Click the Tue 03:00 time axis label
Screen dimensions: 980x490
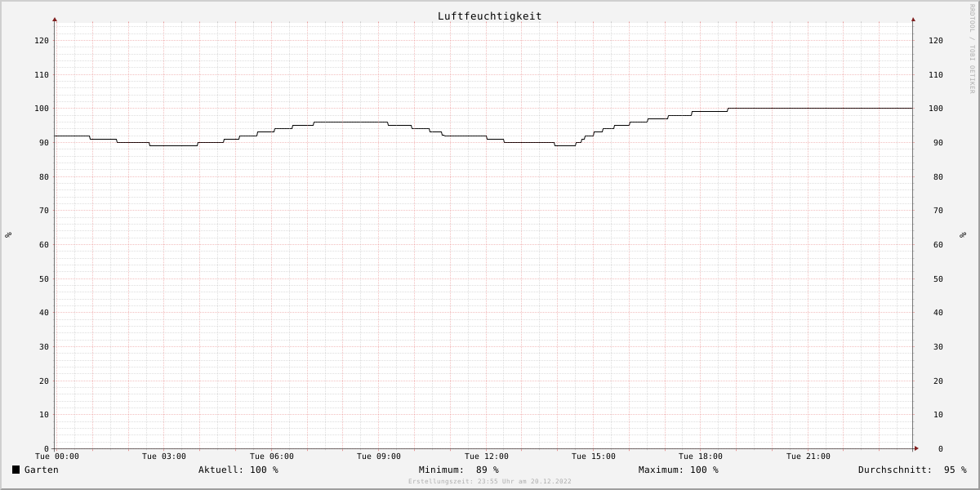pos(164,457)
